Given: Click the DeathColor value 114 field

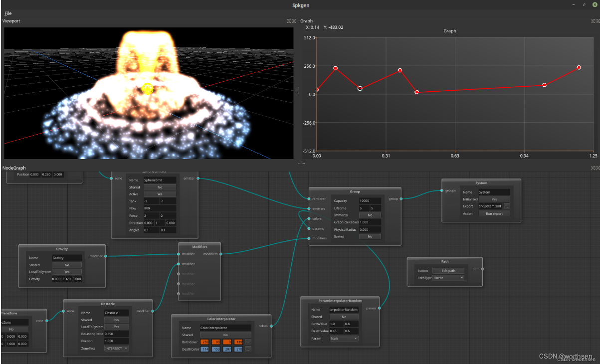Looking at the screenshot, I should click(205, 350).
